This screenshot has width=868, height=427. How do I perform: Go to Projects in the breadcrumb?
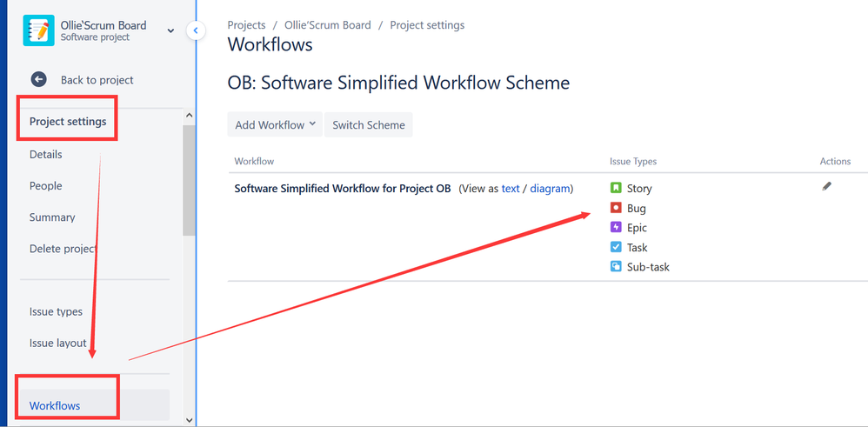coord(246,25)
